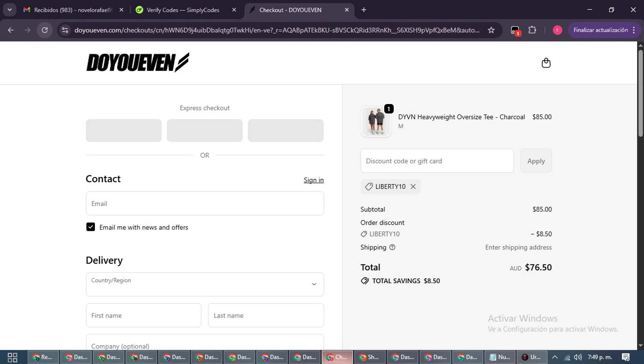The image size is (644, 364).
Task: Open the Country/Region dropdown
Action: pos(205,284)
